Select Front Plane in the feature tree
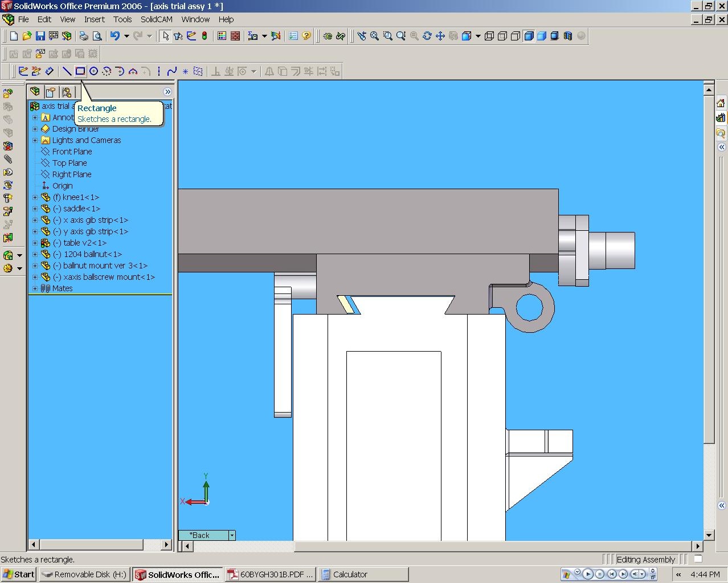This screenshot has height=583, width=728. click(x=72, y=152)
